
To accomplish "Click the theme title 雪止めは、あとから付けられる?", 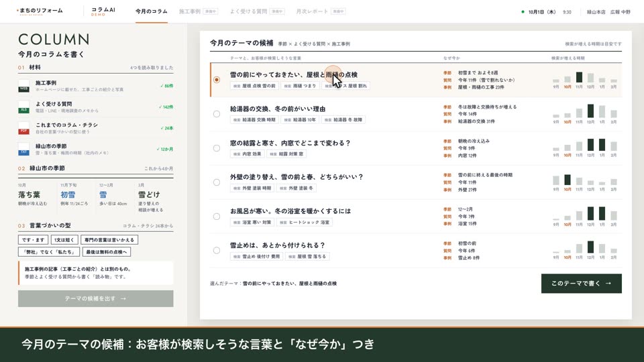I will (277, 245).
